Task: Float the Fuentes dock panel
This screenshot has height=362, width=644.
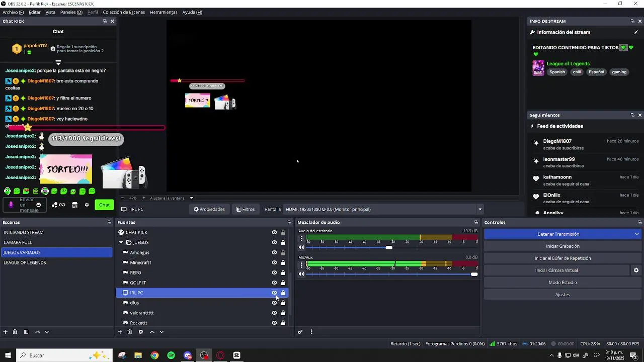Action: (289, 222)
